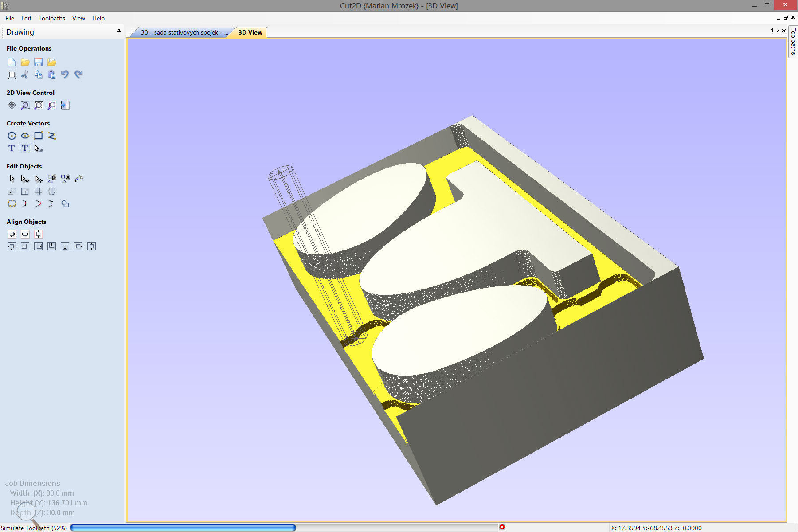The image size is (798, 532).
Task: Toggle pin on Drawing panel
Action: click(x=119, y=31)
